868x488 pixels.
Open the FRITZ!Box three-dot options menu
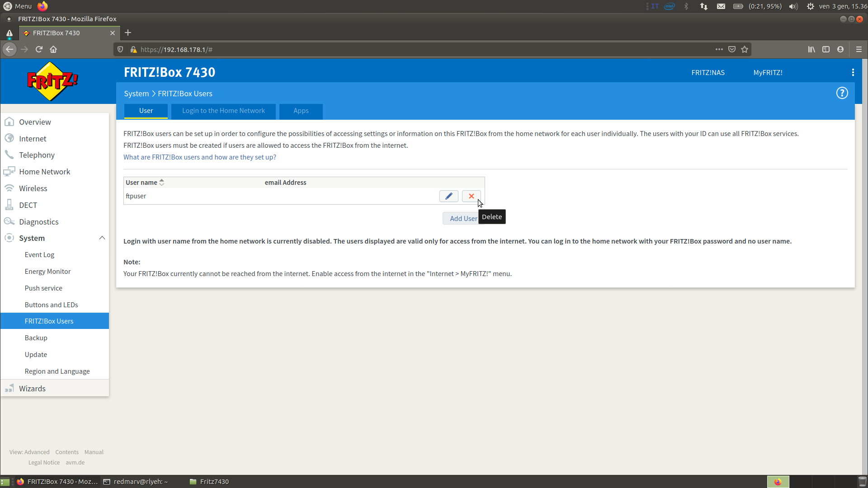pos(853,72)
